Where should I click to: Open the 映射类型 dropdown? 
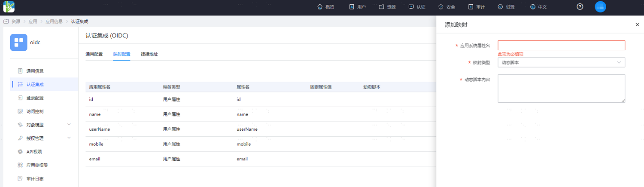(561, 62)
